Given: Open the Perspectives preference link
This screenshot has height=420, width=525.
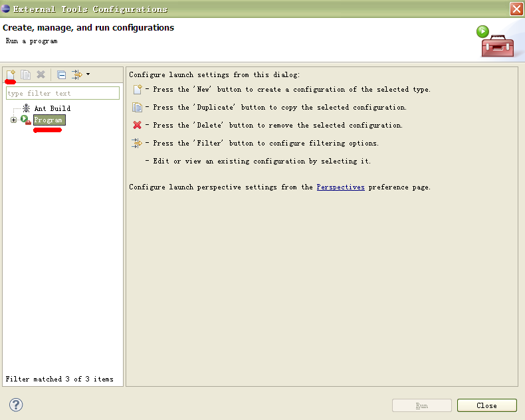Looking at the screenshot, I should (340, 187).
